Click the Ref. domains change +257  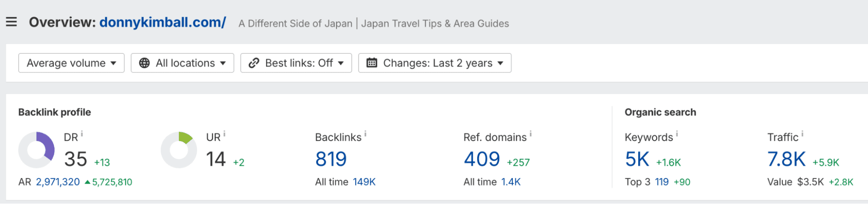coord(518,162)
